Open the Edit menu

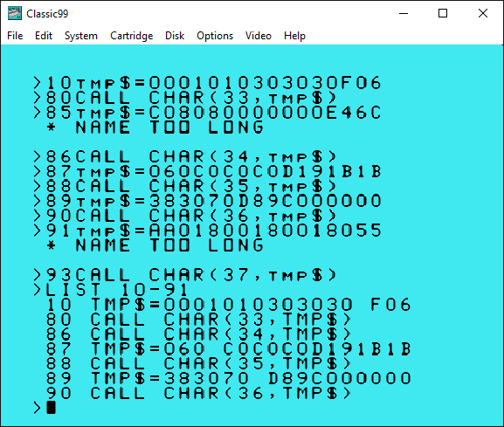click(x=44, y=36)
